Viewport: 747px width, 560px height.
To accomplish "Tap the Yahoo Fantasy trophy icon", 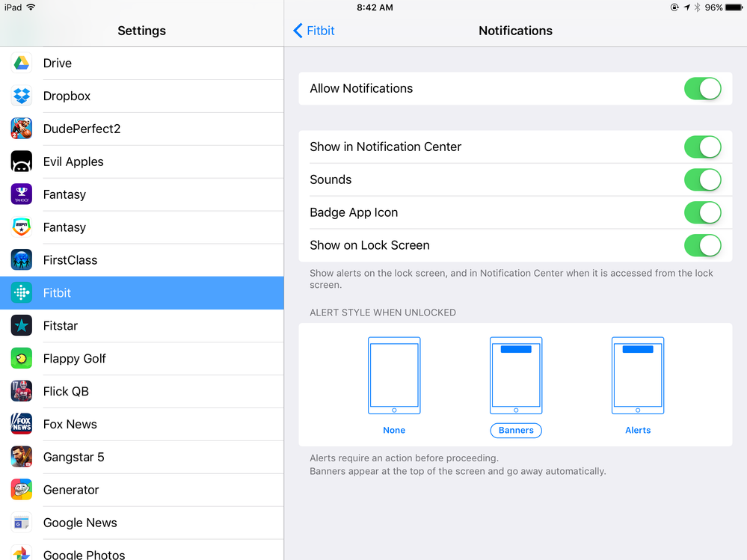I will click(x=22, y=194).
